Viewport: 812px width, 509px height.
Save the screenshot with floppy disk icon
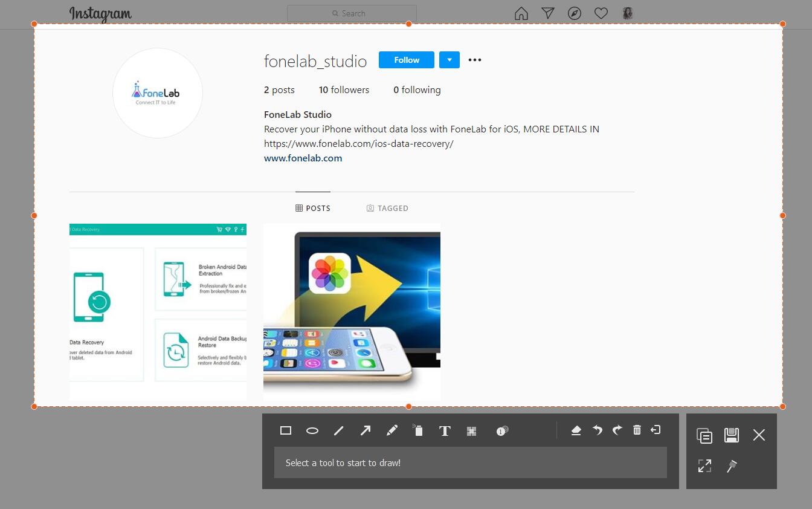(x=732, y=435)
